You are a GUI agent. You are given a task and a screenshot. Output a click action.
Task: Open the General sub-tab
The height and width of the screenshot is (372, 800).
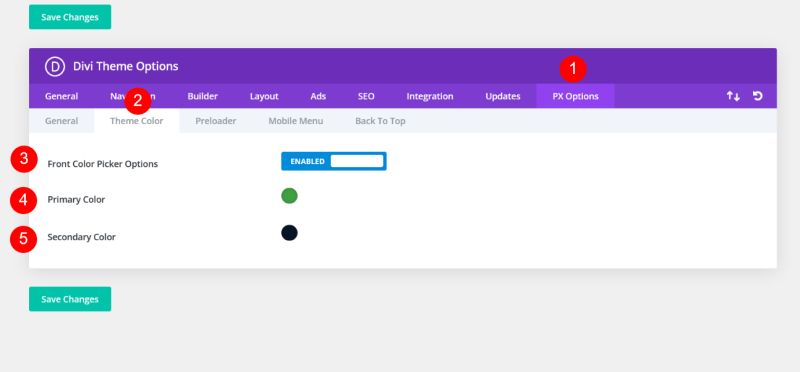(61, 121)
